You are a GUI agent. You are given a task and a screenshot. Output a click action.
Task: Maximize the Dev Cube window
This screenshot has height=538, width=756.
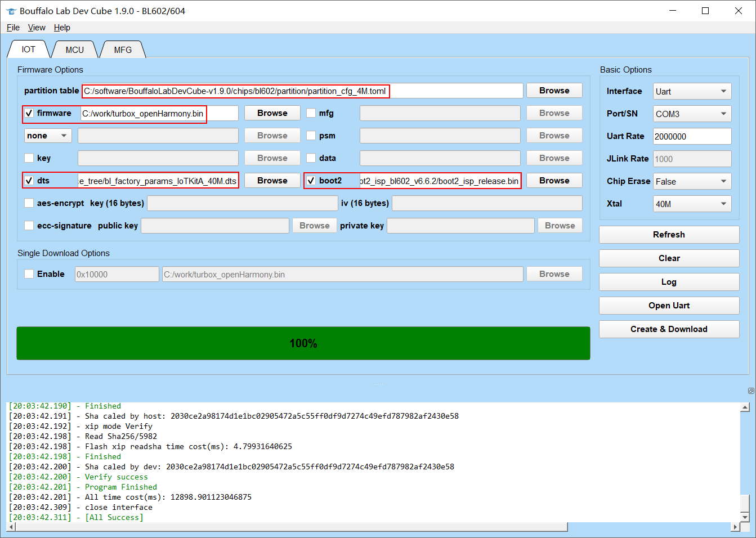[x=705, y=11]
